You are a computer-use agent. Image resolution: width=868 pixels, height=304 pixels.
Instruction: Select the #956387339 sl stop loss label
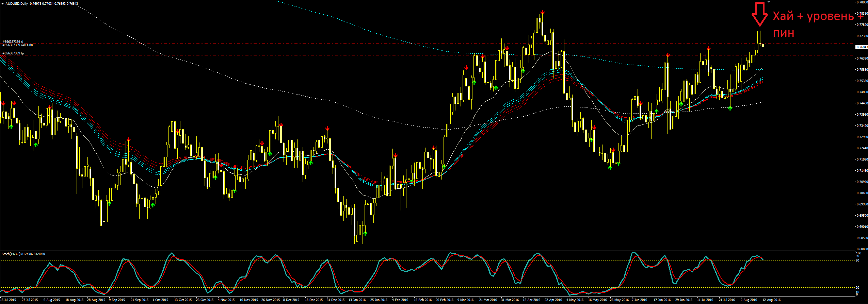coord(13,42)
